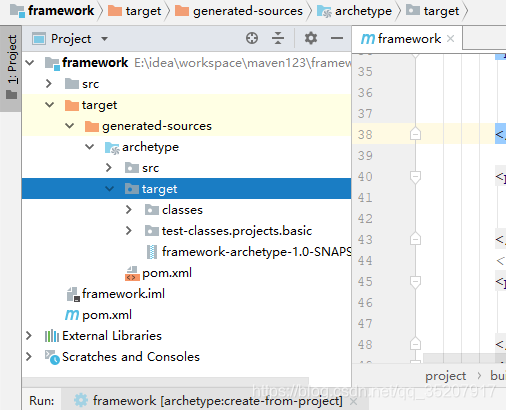The image size is (506, 410).
Task: Toggle code fold marker at line 43
Action: click(x=415, y=239)
